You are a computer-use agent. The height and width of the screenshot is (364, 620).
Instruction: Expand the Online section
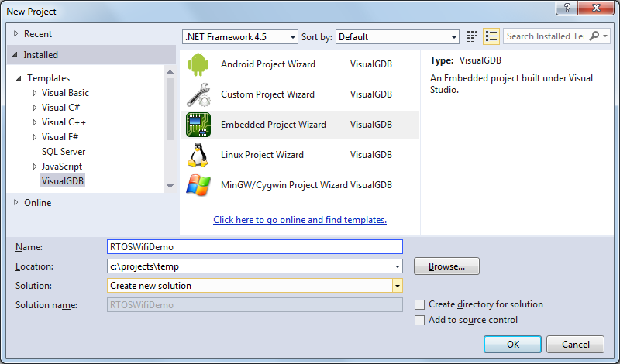(15, 202)
